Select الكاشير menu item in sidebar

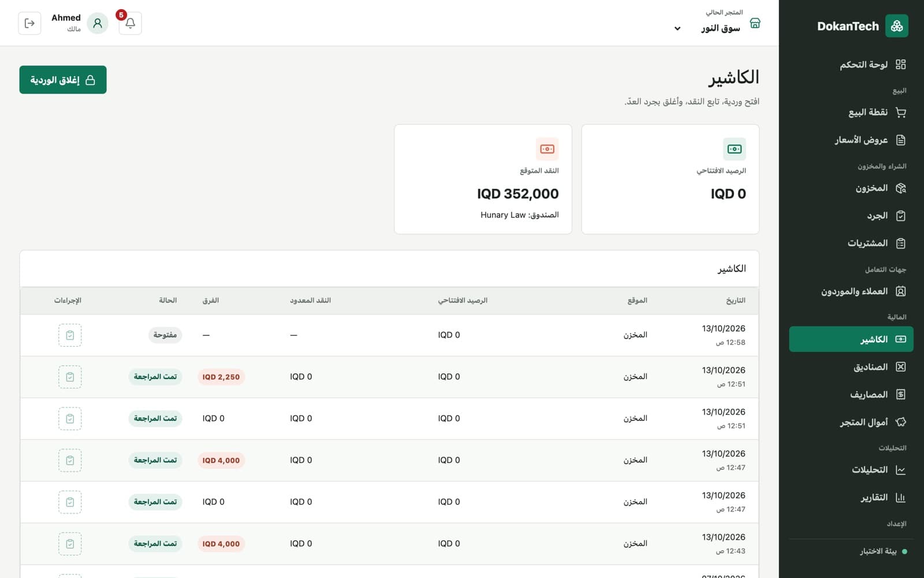click(x=851, y=339)
